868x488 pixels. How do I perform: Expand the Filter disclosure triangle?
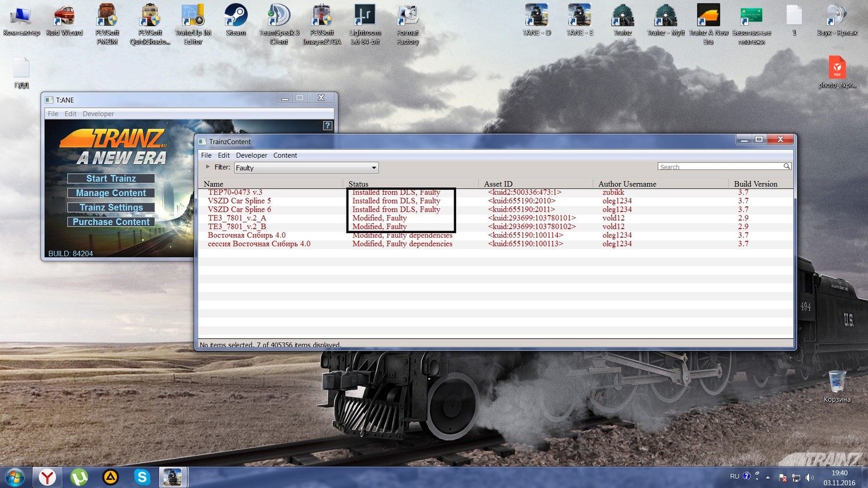[x=208, y=167]
